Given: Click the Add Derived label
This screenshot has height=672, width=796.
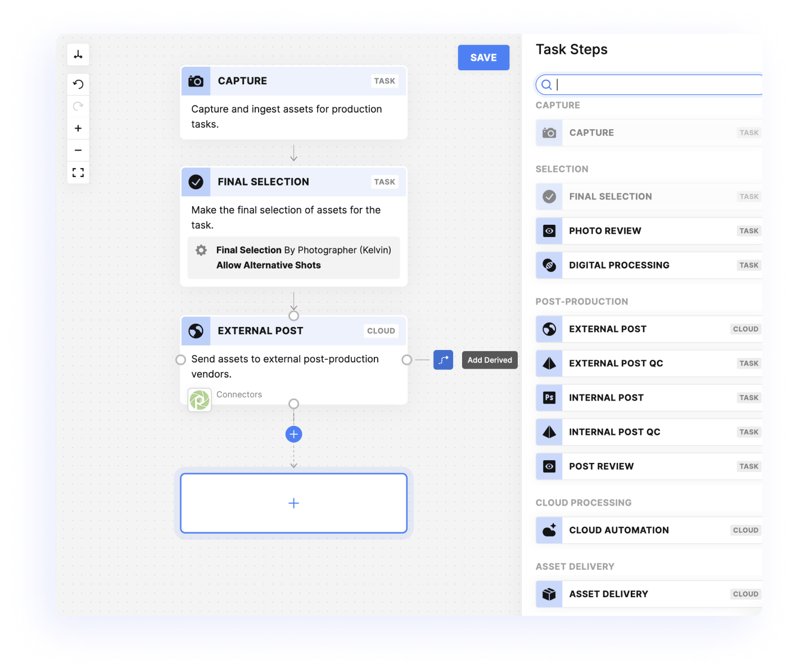Looking at the screenshot, I should (489, 360).
